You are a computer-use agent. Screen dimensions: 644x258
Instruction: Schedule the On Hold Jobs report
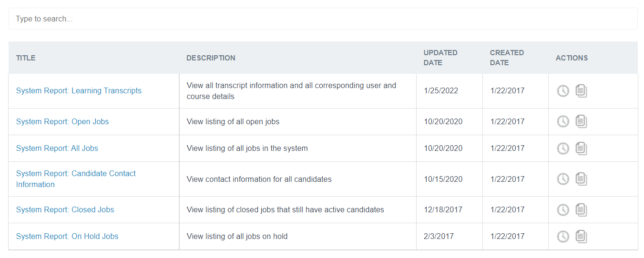(563, 237)
